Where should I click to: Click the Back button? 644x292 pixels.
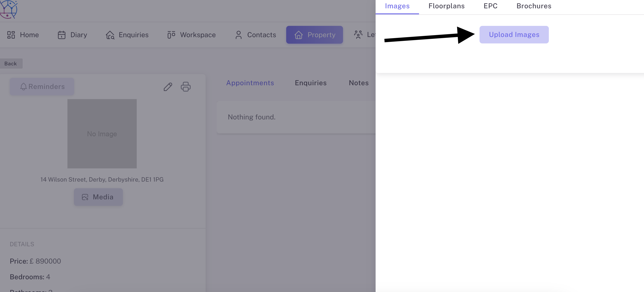coord(11,63)
